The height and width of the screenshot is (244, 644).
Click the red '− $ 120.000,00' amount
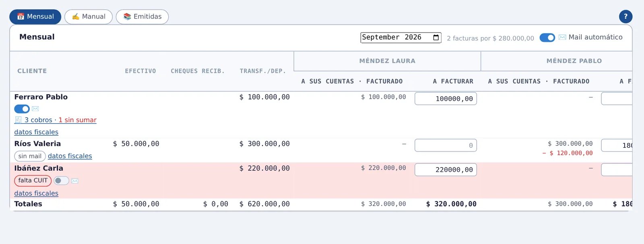click(x=568, y=153)
